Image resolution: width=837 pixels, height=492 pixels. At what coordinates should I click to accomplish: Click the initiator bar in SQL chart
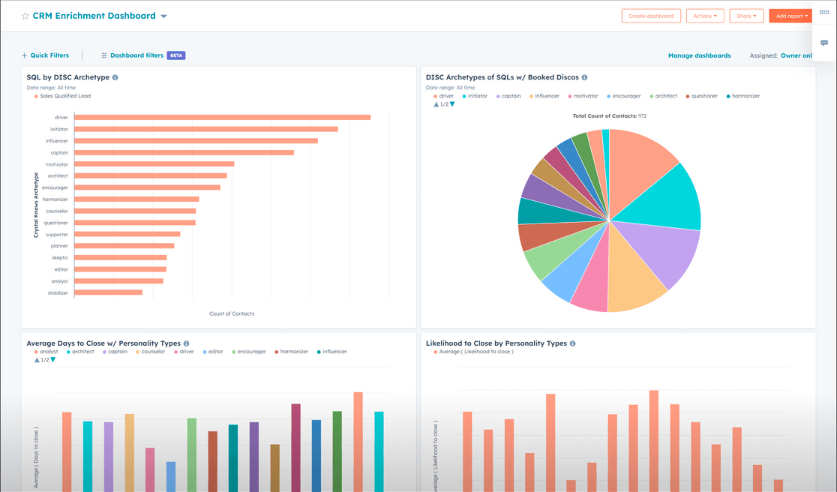(x=206, y=129)
